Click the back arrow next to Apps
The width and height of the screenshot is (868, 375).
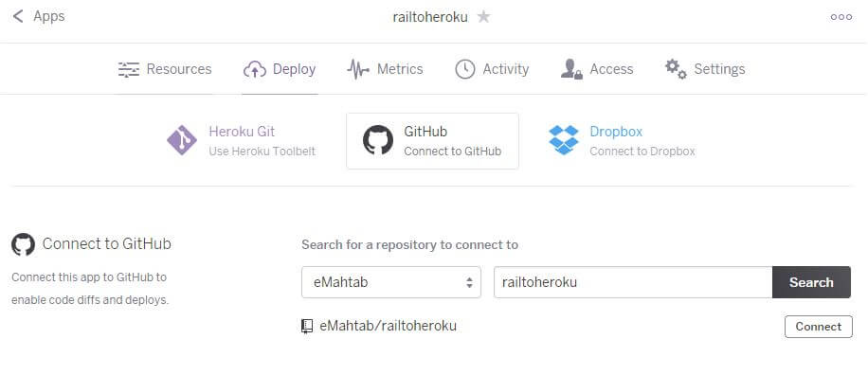(18, 17)
